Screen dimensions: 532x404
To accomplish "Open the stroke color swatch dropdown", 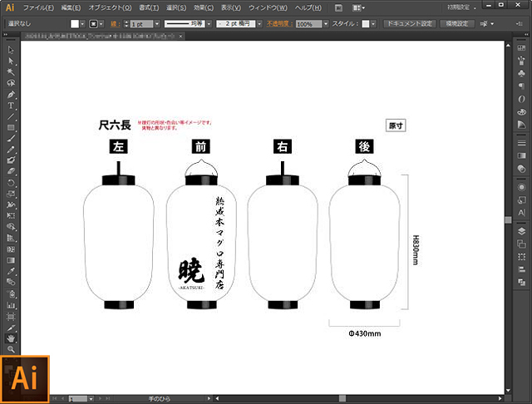I will point(101,24).
